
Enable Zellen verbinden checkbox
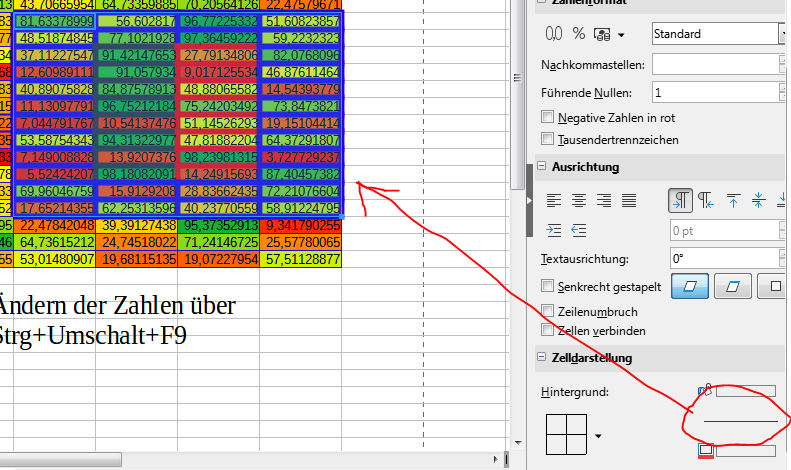pos(547,330)
